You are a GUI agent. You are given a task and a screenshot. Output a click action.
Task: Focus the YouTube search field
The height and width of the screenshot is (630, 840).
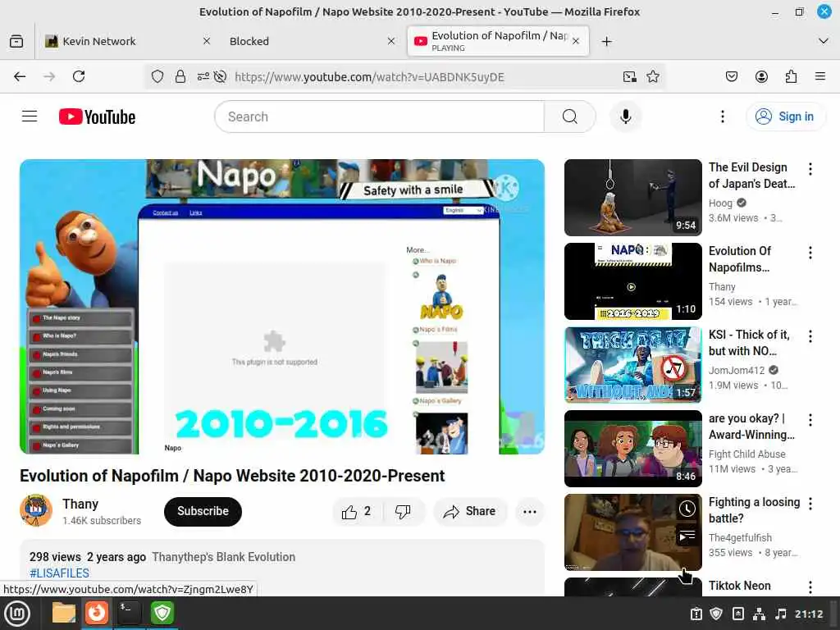[x=379, y=116]
